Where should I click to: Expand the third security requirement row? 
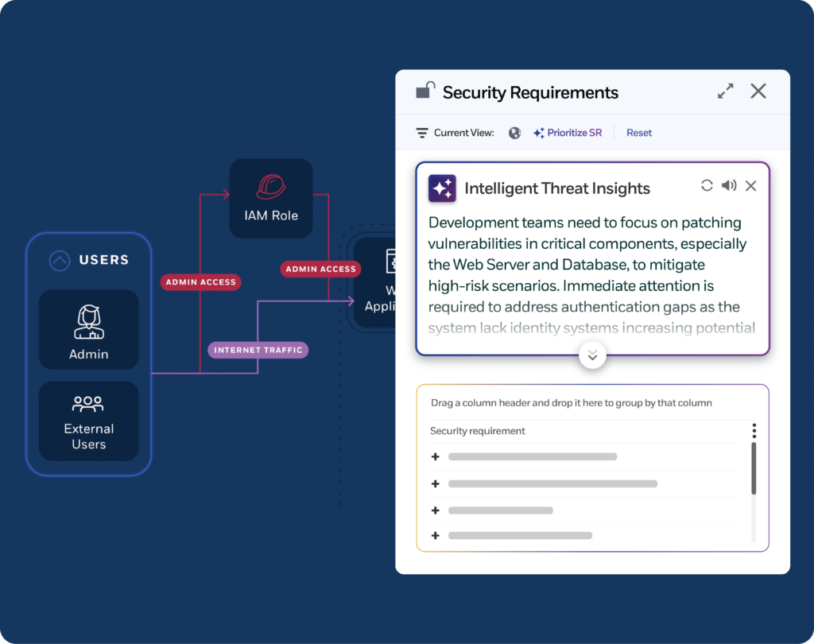tap(435, 510)
